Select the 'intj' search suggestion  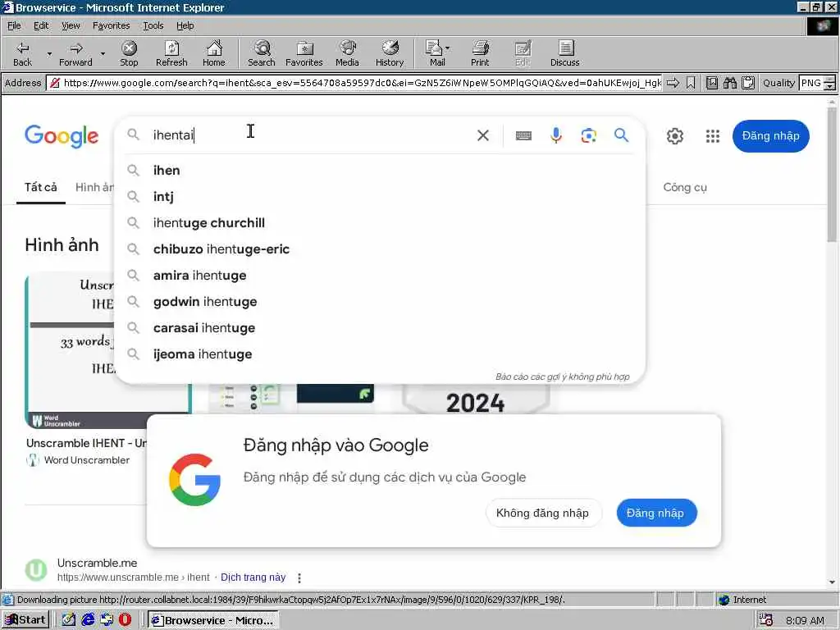[x=379, y=197]
